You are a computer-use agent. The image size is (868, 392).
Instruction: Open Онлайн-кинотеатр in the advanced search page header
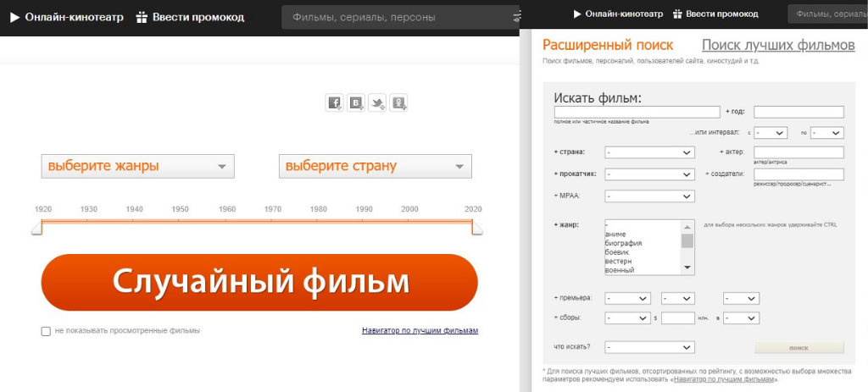(x=624, y=14)
